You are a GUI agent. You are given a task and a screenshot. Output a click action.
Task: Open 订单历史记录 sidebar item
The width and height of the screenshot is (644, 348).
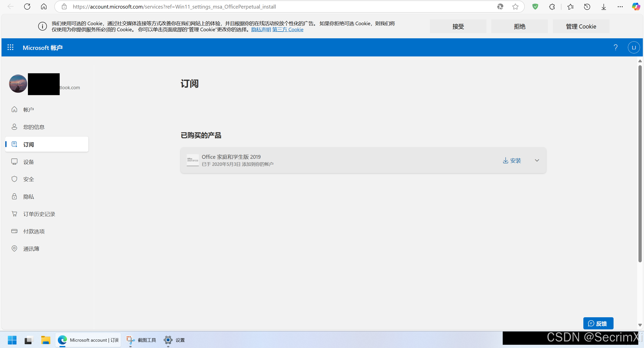click(x=39, y=214)
